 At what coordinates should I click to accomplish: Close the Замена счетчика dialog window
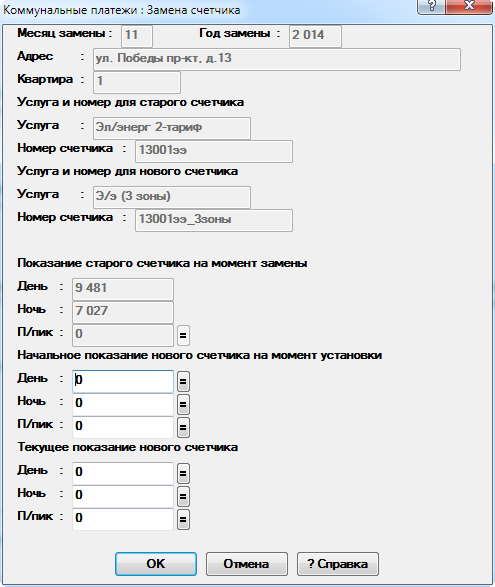469,6
